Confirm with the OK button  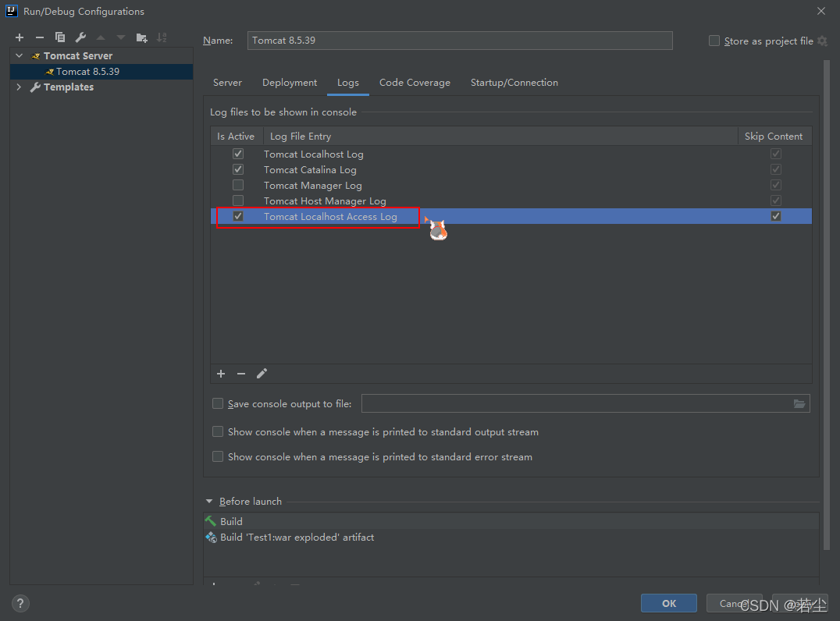pos(668,603)
